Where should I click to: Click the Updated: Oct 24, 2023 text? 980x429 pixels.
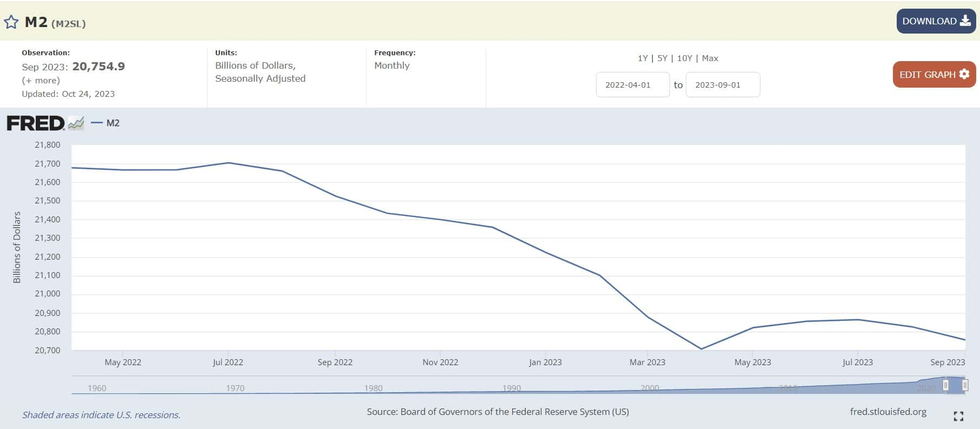click(x=68, y=94)
